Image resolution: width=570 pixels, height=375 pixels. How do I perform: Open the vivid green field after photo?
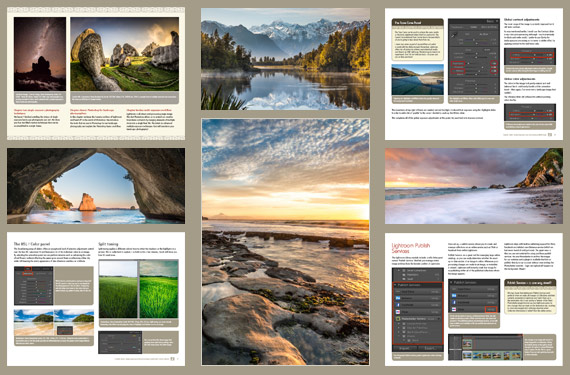(158, 289)
